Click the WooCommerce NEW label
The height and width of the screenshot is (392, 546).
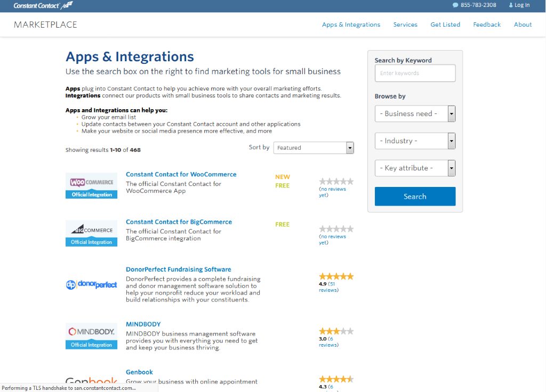(x=283, y=177)
